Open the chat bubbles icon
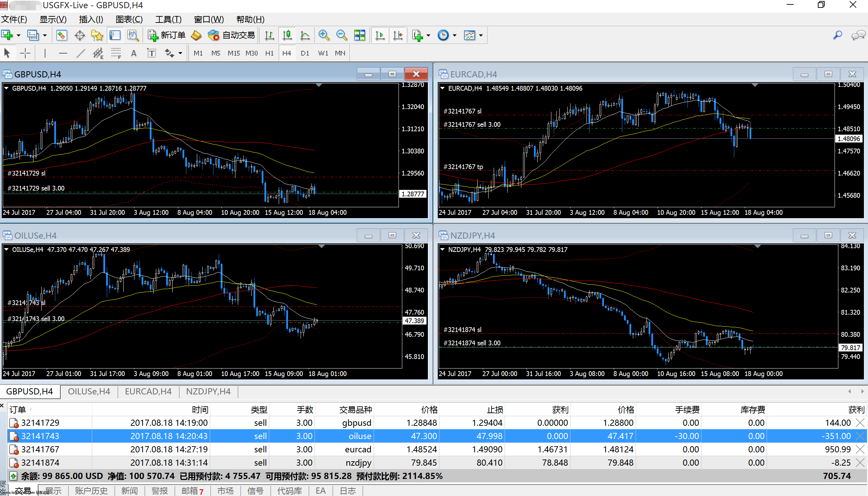This screenshot has width=868, height=496. coord(858,35)
